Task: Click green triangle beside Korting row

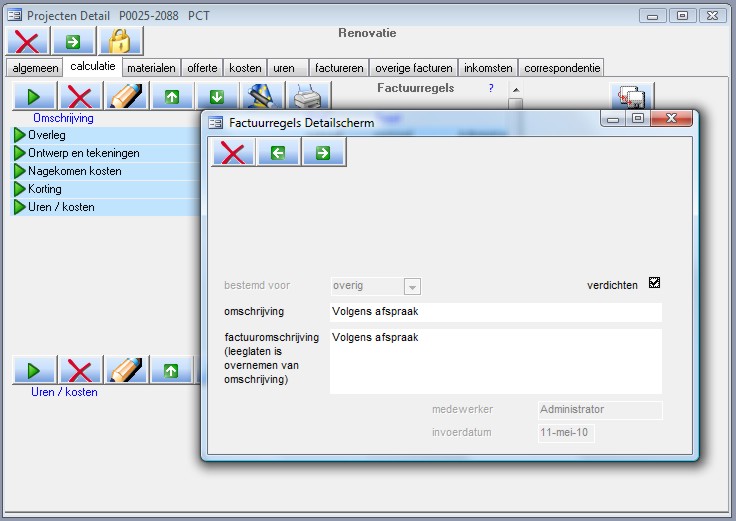Action: tap(19, 189)
